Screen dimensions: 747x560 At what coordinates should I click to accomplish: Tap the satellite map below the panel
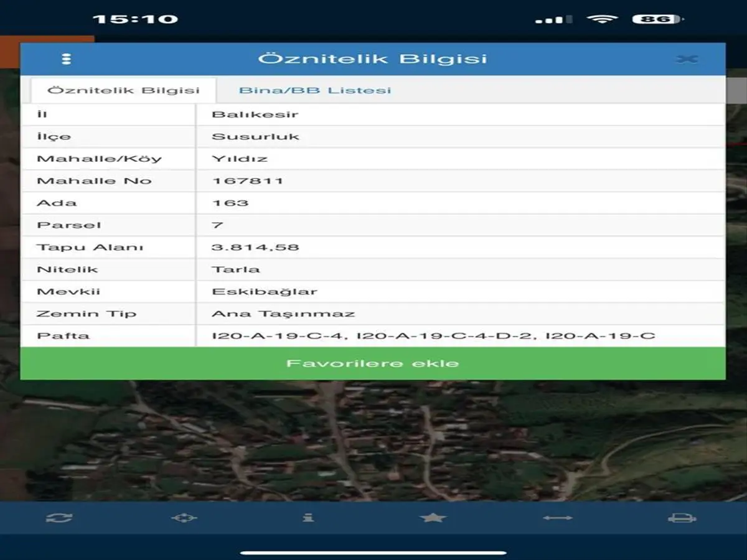tap(374, 442)
